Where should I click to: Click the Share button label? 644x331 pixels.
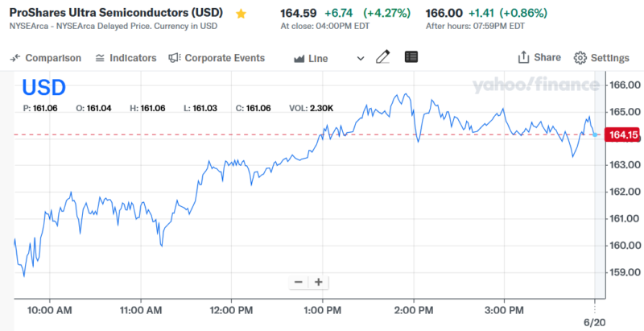point(547,58)
